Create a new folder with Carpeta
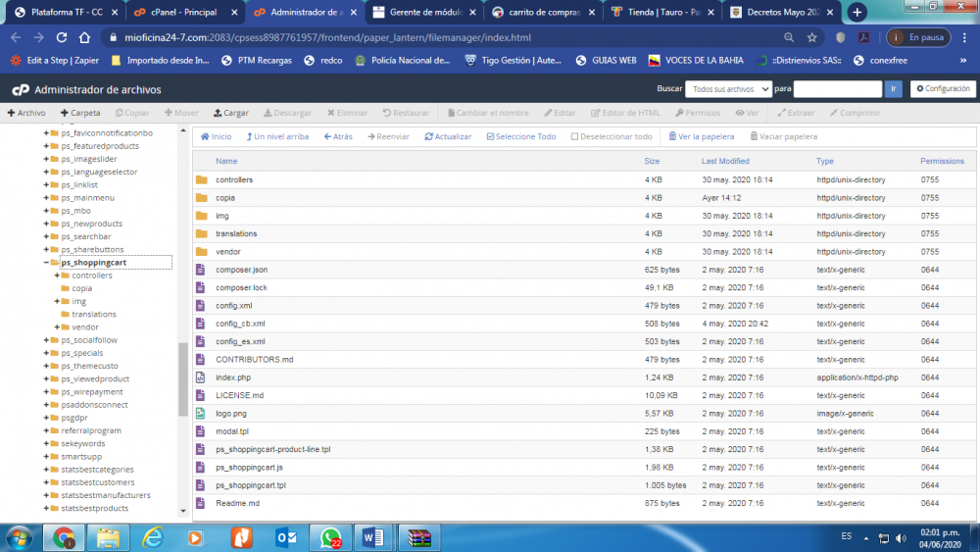Image resolution: width=980 pixels, height=552 pixels. [x=80, y=113]
